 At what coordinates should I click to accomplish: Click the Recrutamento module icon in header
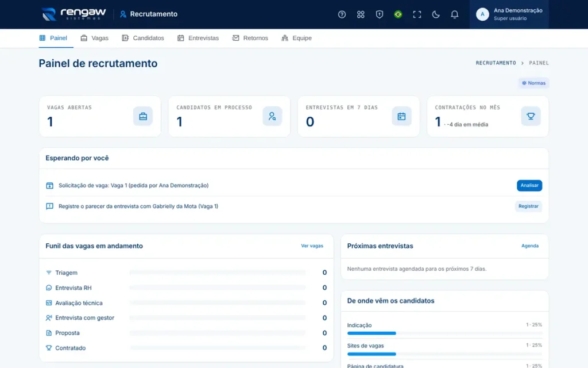coord(123,14)
